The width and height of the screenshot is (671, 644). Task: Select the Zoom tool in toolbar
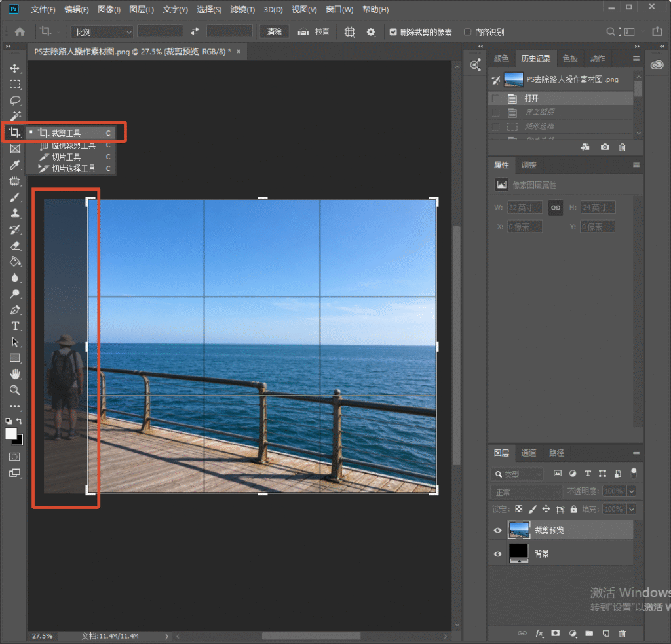[15, 390]
